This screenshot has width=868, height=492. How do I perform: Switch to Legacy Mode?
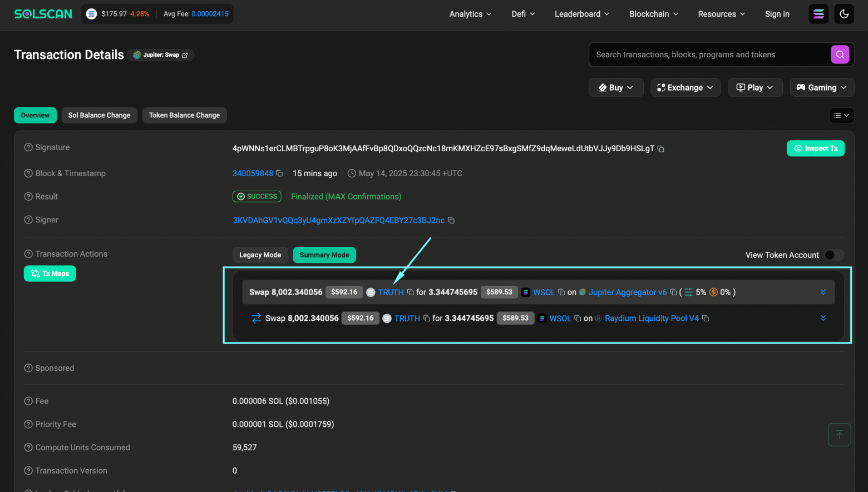tap(260, 255)
